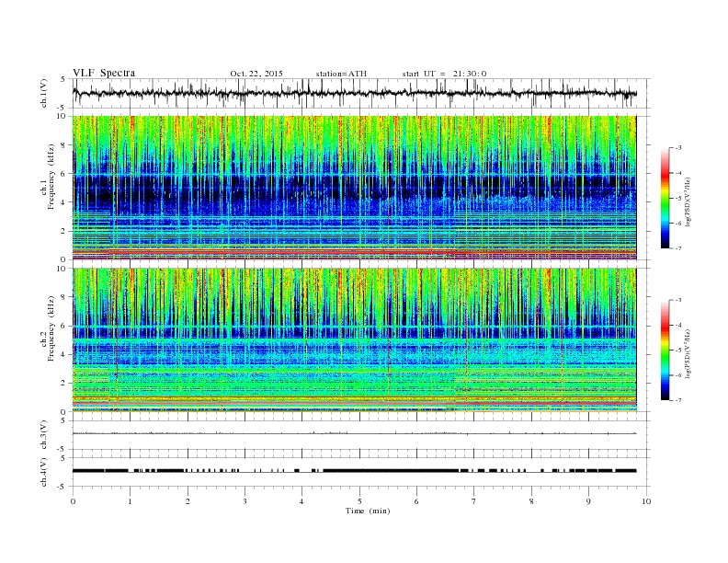
Task: Click the '-3' value on ch.1 color bar
Action: coord(677,148)
